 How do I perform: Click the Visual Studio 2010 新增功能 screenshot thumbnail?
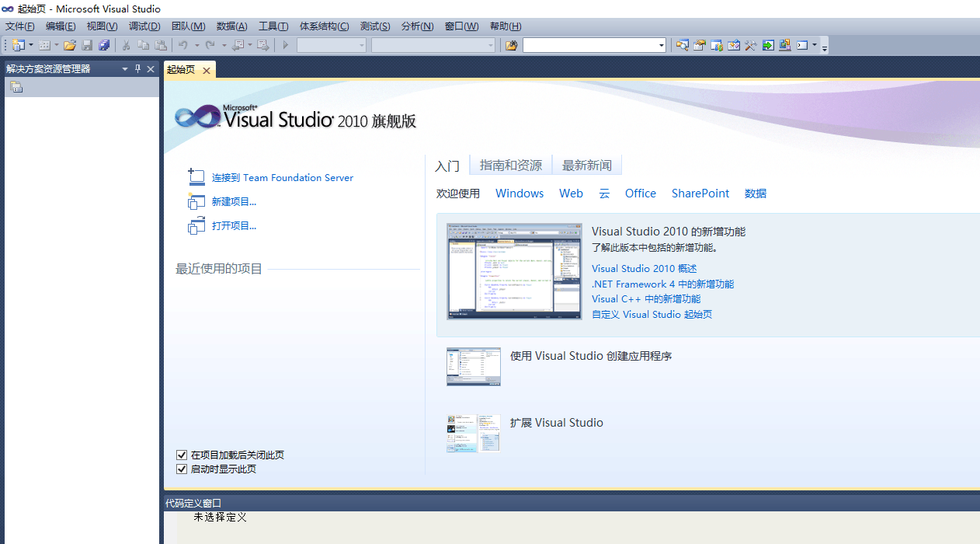(514, 272)
